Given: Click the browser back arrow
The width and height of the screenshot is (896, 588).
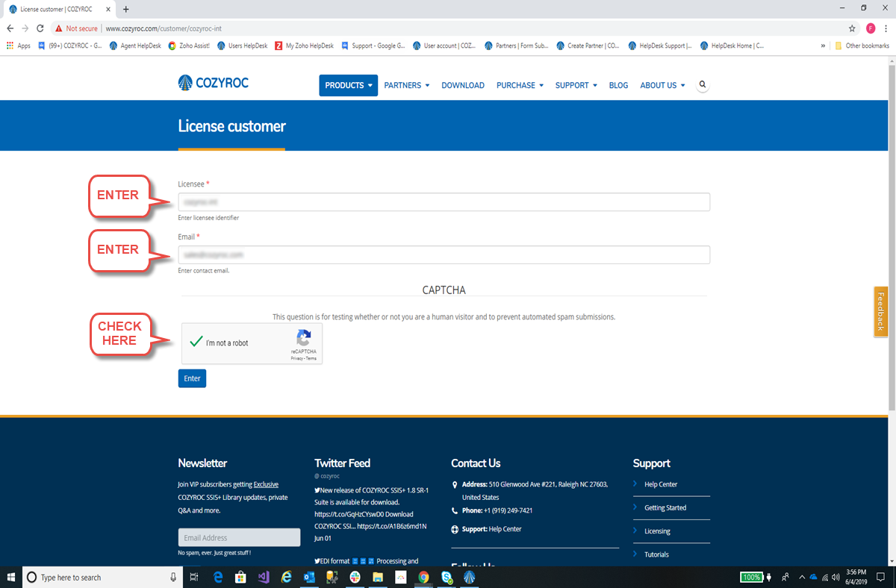Looking at the screenshot, I should tap(10, 28).
